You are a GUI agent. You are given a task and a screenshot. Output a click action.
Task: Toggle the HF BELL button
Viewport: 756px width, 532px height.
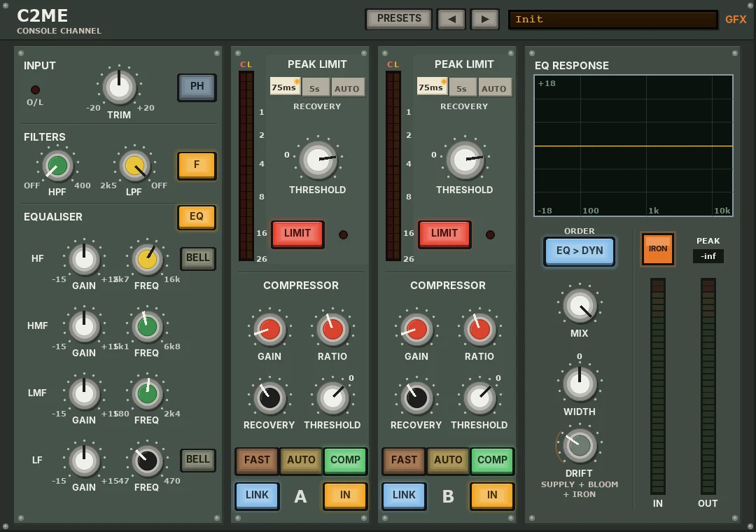point(197,258)
